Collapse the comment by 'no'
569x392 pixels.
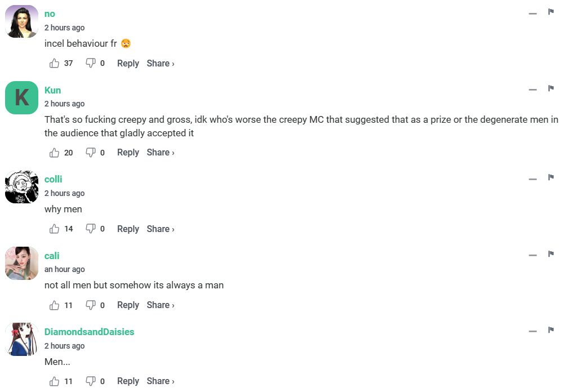(x=532, y=13)
